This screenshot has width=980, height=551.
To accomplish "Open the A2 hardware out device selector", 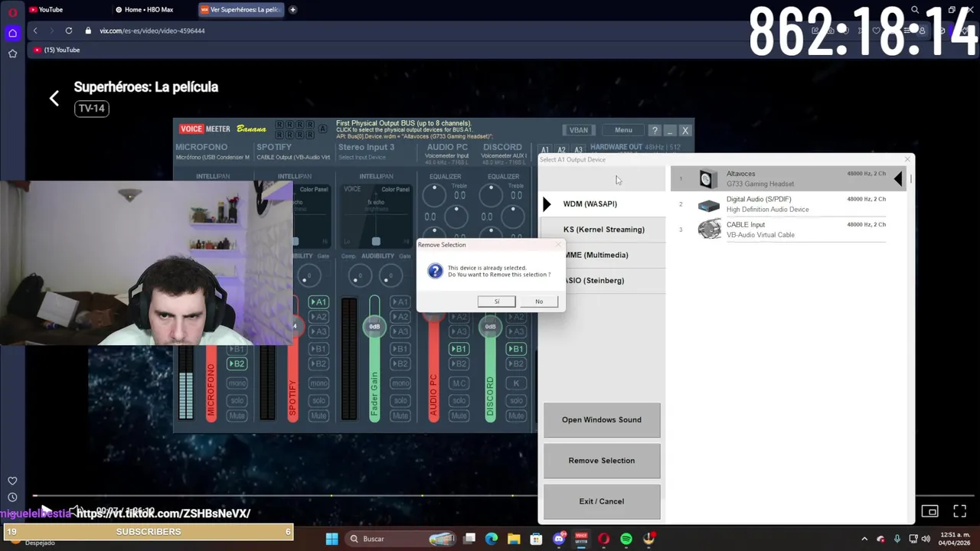I will [561, 150].
